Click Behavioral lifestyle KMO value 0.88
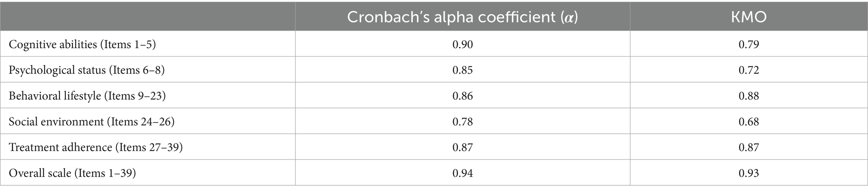 coord(749,96)
